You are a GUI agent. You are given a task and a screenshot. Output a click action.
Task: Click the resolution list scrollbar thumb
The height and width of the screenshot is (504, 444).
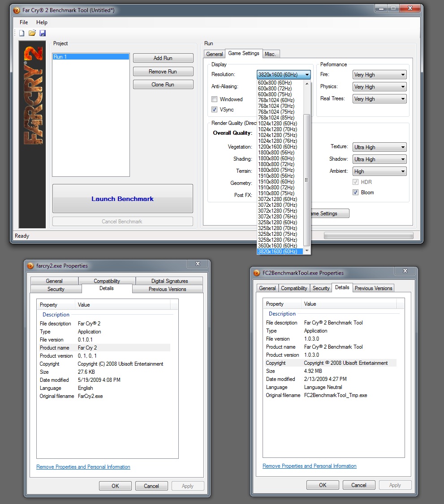[x=306, y=180]
